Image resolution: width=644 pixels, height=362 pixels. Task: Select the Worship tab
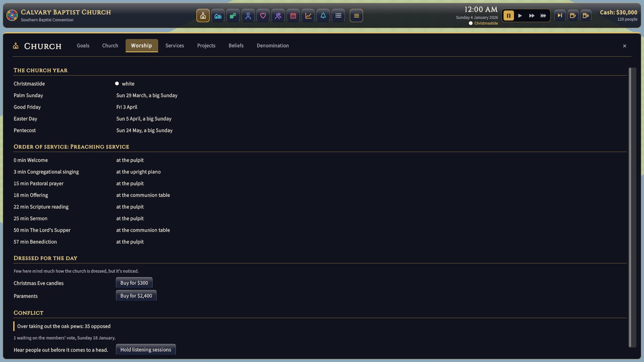pos(142,45)
